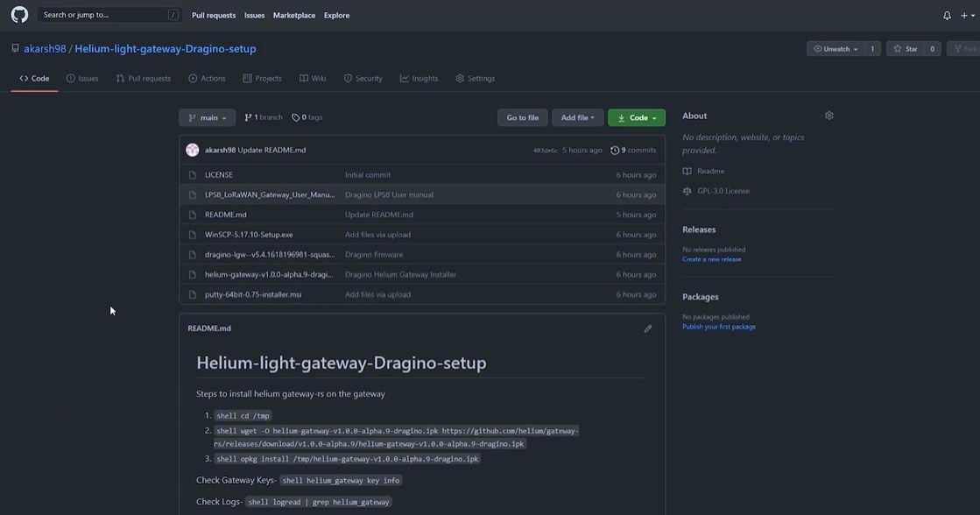Viewport: 980px width, 515px height.
Task: View the 1 branch link
Action: 263,117
